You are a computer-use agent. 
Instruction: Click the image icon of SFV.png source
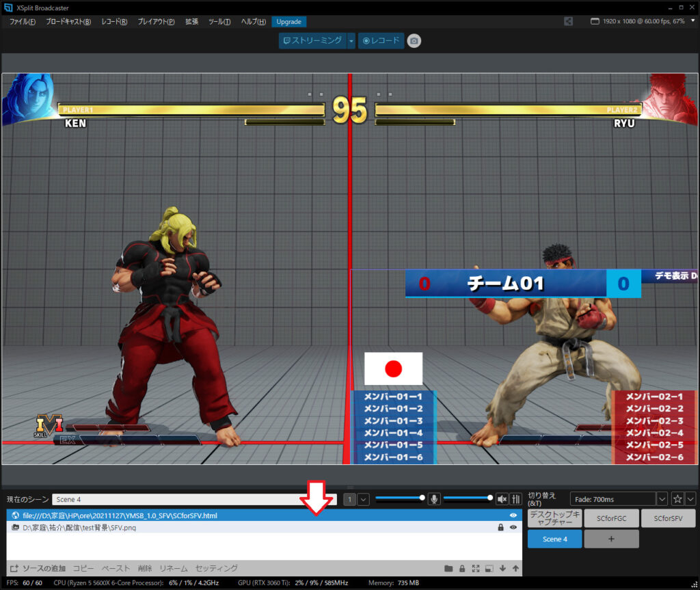(x=15, y=528)
